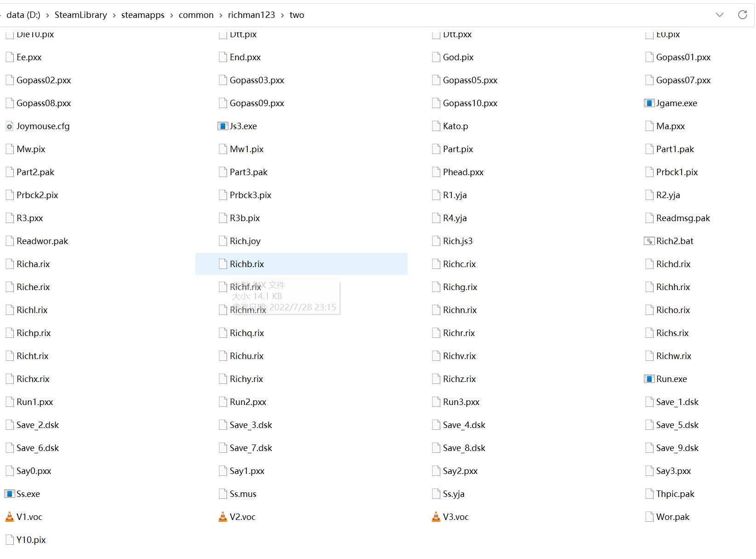Screen dimensions: 756x559
Task: Expand chevron after SteamLibrary in path
Action: (x=114, y=15)
